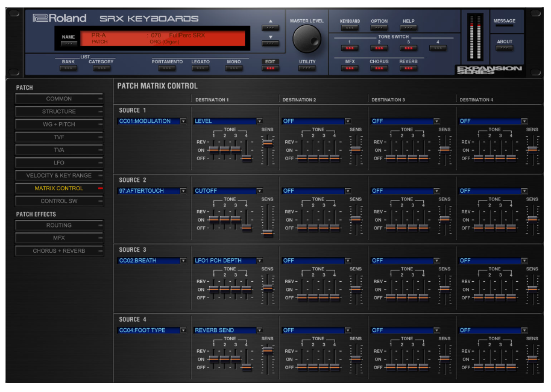Screen dimensions: 551x392
Task: Open the UTILITY button
Action: 307,69
